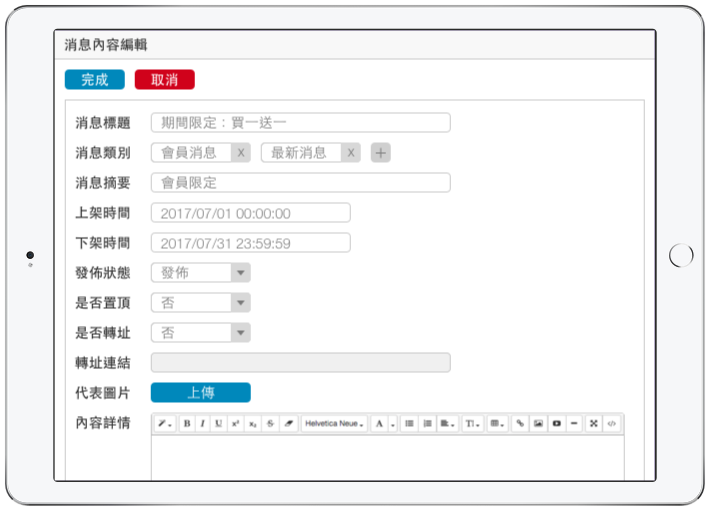This screenshot has width=710, height=510.
Task: Insert a horizontal rule
Action: [574, 424]
